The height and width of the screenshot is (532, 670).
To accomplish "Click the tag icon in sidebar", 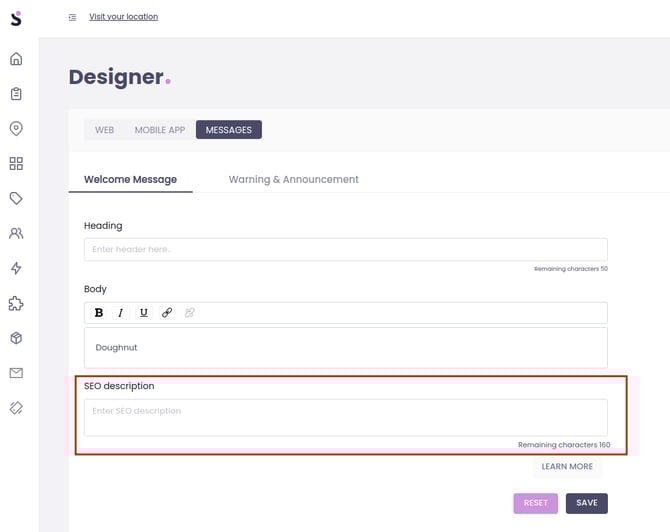I will tap(16, 199).
